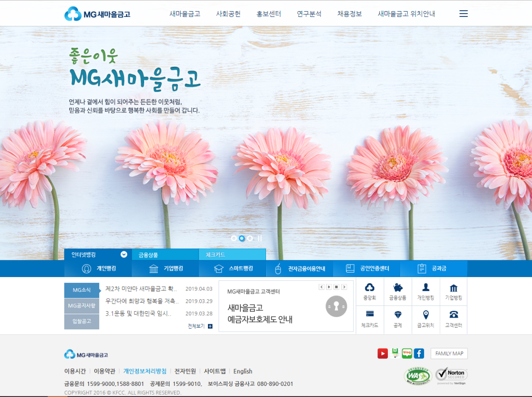The image size is (532, 397).
Task: Select the second hero slide indicator
Action: pyautogui.click(x=242, y=238)
